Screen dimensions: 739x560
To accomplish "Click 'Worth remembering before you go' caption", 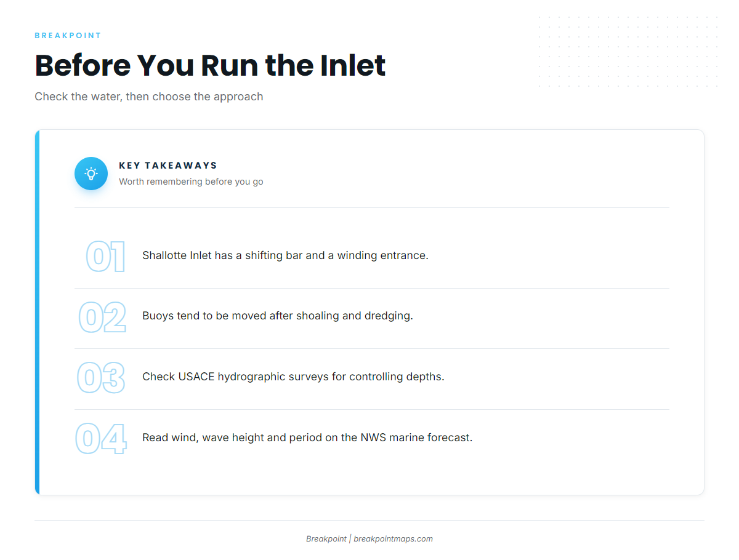I will click(x=191, y=182).
